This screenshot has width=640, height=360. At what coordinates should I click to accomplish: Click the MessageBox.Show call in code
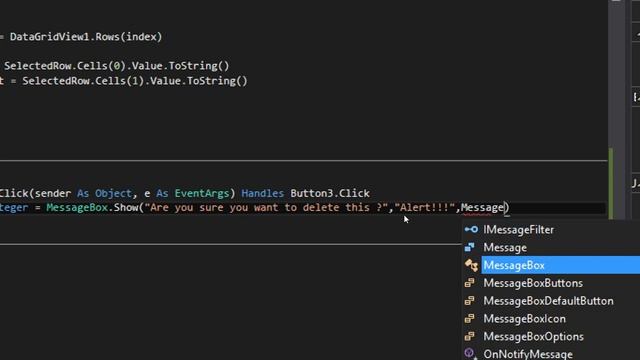(93, 208)
